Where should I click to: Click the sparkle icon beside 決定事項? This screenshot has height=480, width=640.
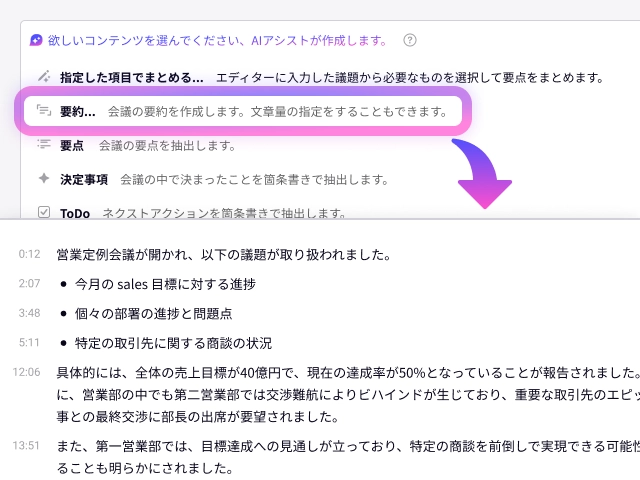(43, 179)
